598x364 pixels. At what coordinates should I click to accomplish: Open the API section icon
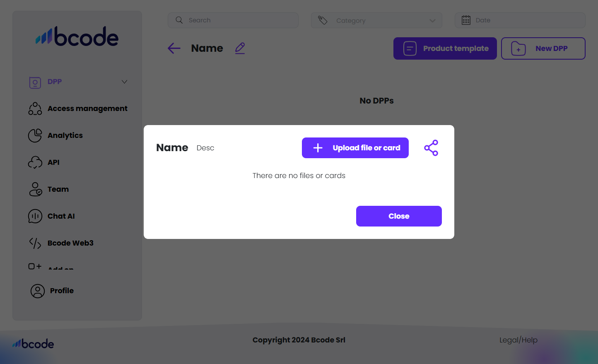click(35, 162)
